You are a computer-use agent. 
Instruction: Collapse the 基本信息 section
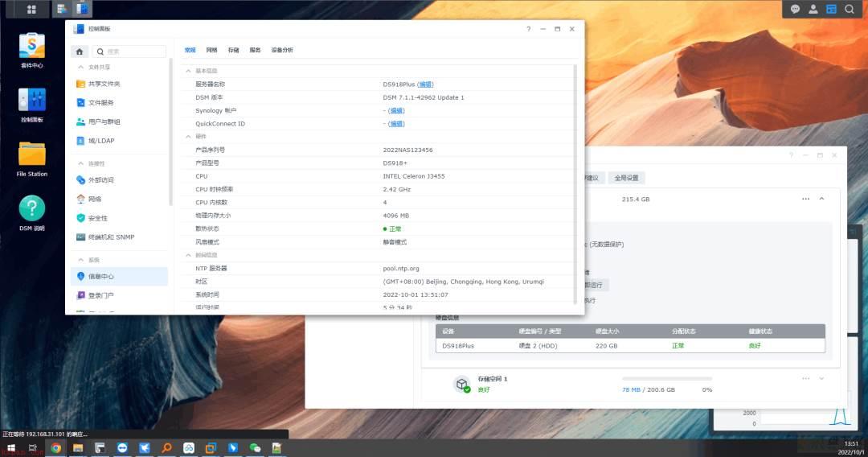pyautogui.click(x=188, y=71)
